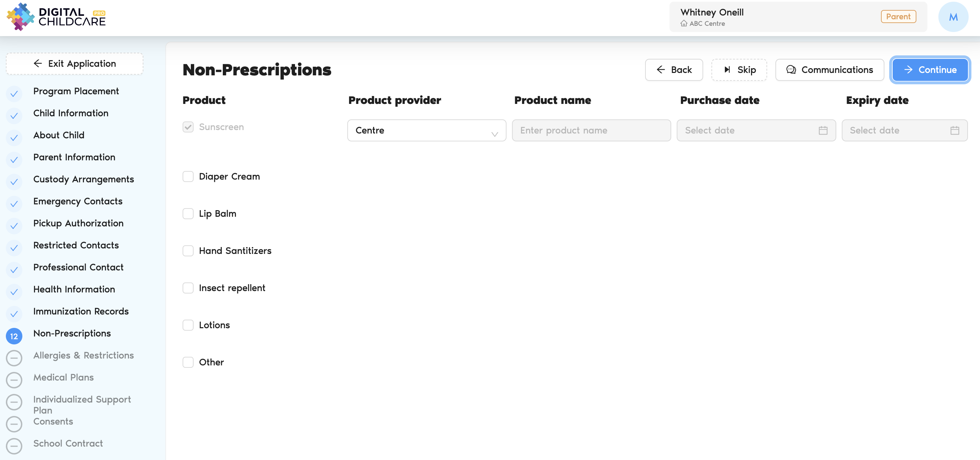The width and height of the screenshot is (980, 460).
Task: Go to Health Information section
Action: [x=74, y=289]
